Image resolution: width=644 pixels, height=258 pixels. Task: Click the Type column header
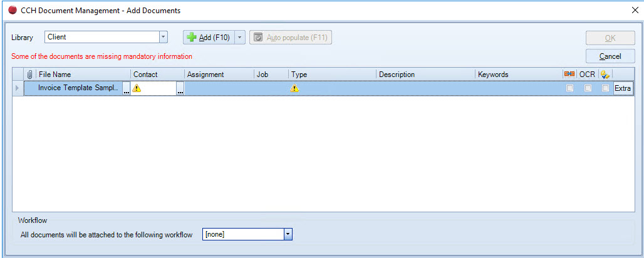pyautogui.click(x=332, y=75)
